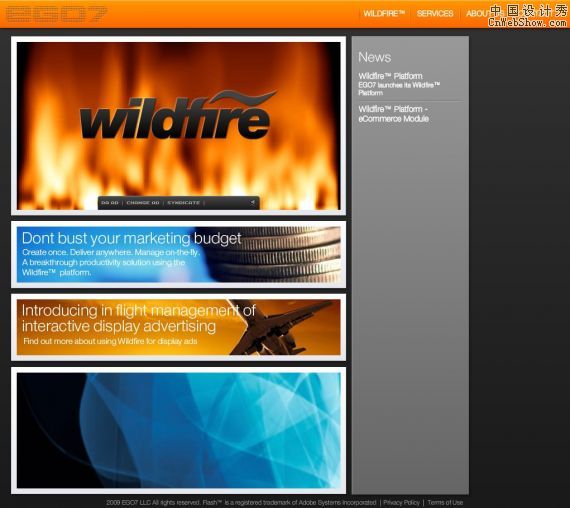Click the EGO7 logo in the header
This screenshot has height=508, width=570.
click(x=57, y=14)
